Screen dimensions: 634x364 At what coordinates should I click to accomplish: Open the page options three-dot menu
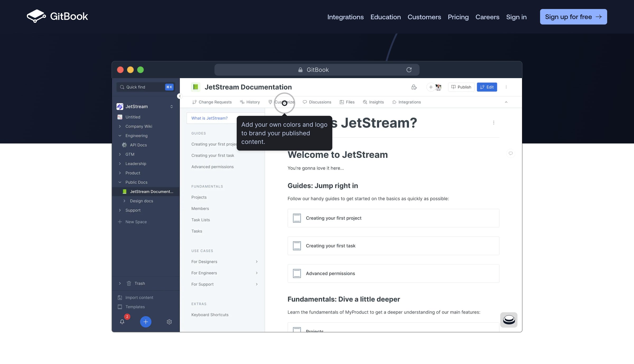pyautogui.click(x=493, y=123)
